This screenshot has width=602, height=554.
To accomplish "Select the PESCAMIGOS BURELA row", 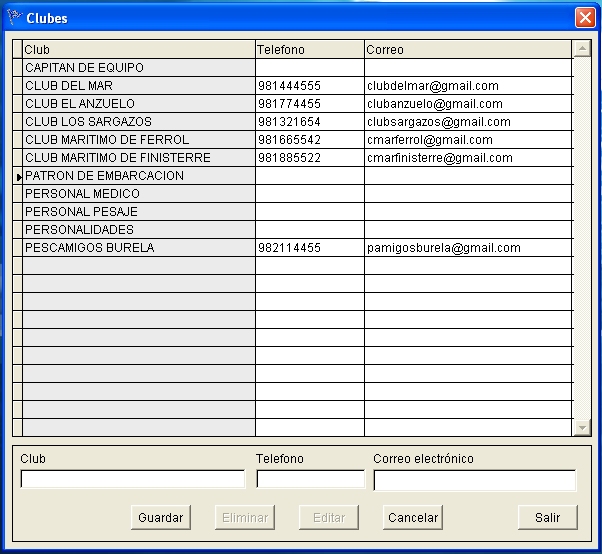I will pos(138,248).
